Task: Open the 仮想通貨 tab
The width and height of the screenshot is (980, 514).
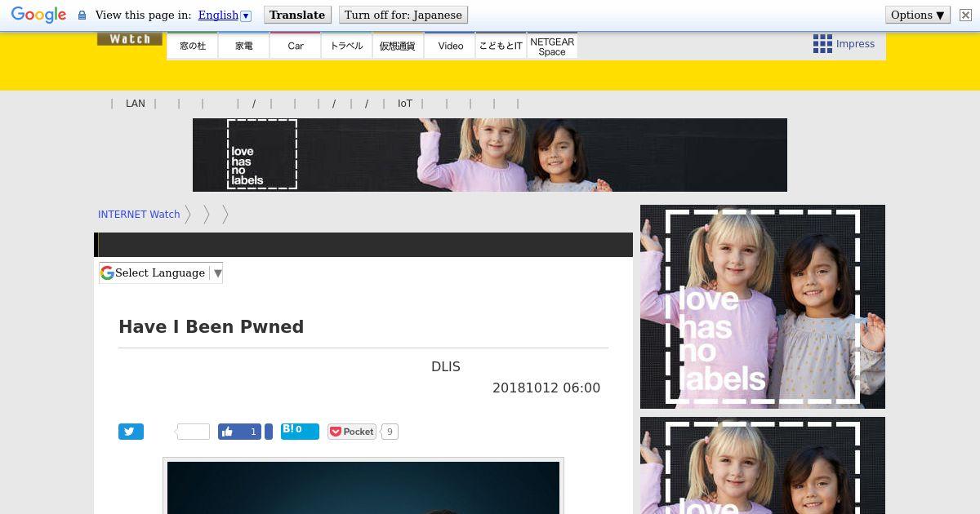Action: click(x=398, y=46)
